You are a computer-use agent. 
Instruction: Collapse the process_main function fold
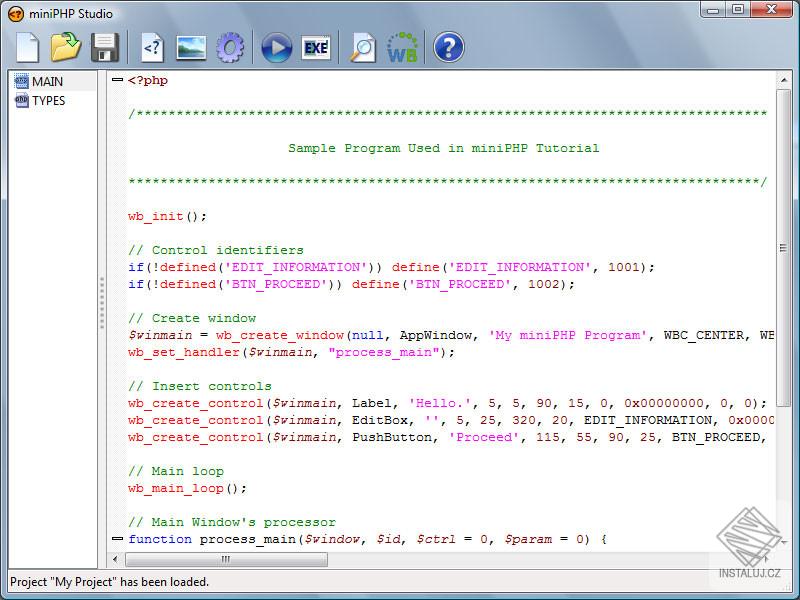tap(117, 539)
